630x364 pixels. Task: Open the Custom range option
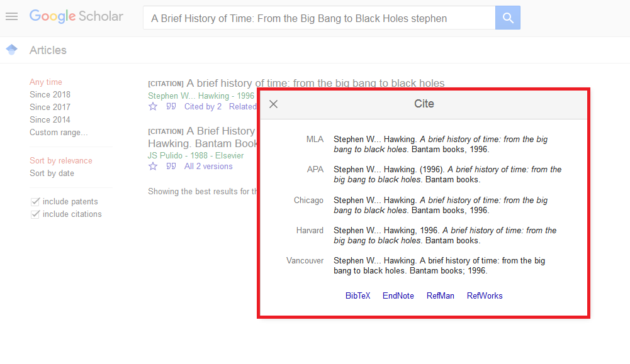(59, 133)
